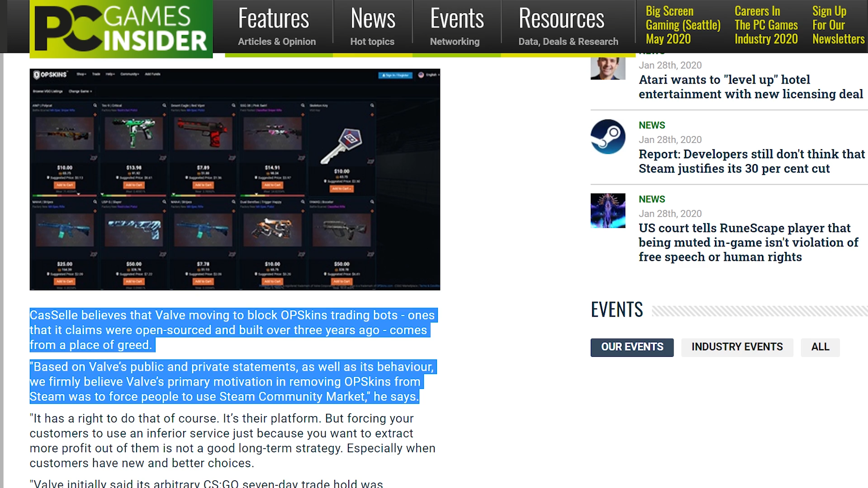868x488 pixels.
Task: Open the Atari hotel entertainment licensing article
Action: point(751,87)
